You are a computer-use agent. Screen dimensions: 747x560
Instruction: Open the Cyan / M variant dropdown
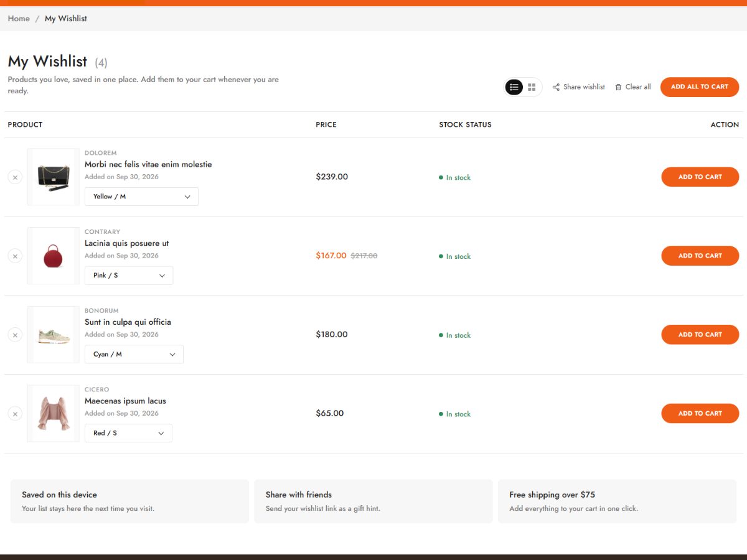click(134, 354)
